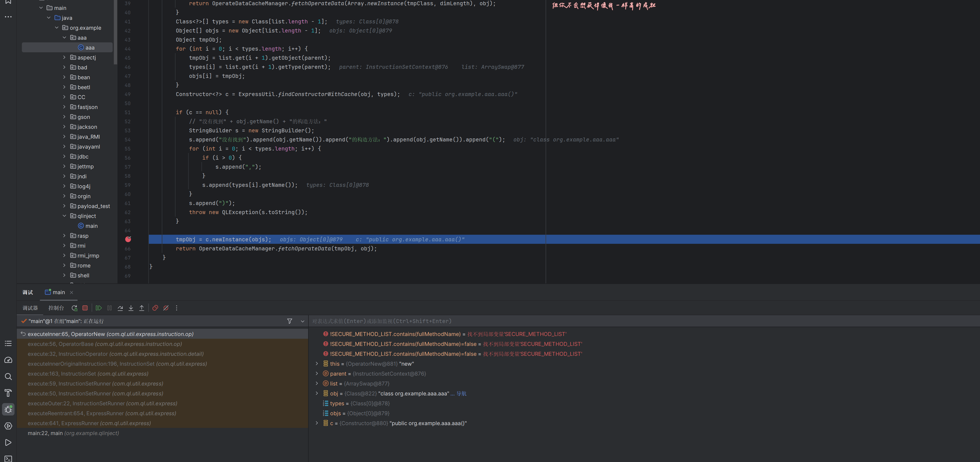Screen dimensions: 980x462
Task: Click the frames filter funnel icon
Action: point(289,321)
